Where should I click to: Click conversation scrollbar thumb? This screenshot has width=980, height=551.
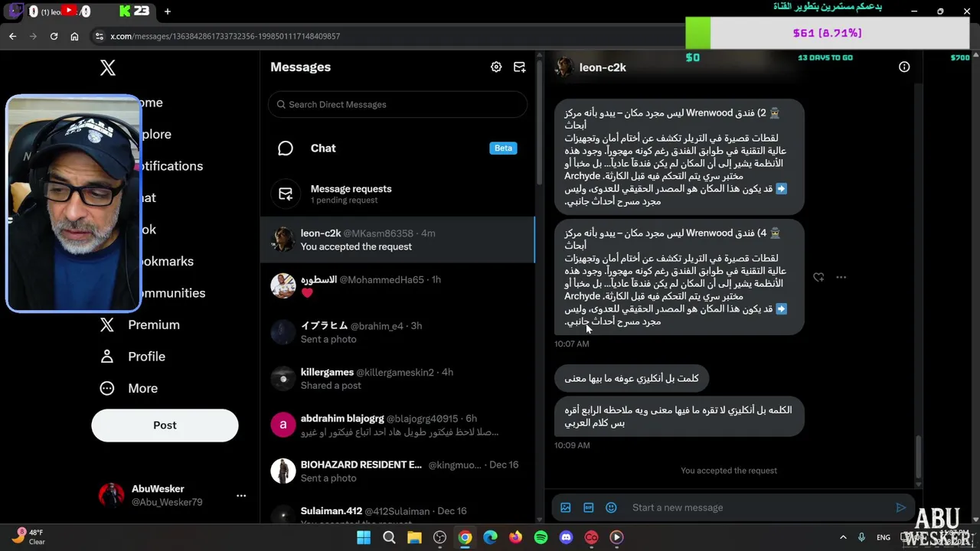pyautogui.click(x=918, y=456)
